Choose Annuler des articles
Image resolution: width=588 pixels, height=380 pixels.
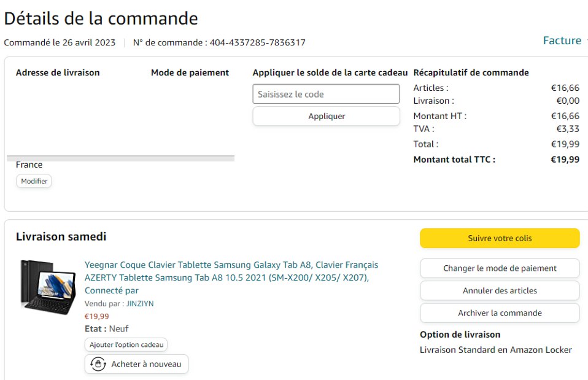[500, 290]
